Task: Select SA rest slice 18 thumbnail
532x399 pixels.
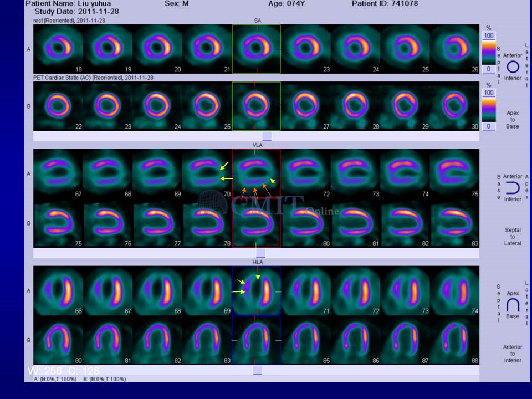Action: pyautogui.click(x=58, y=49)
